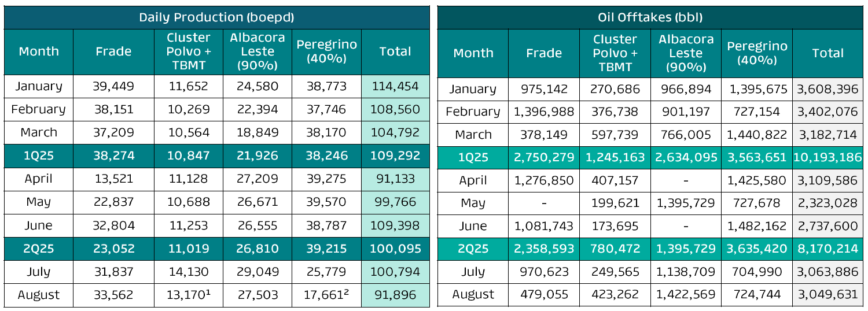Select April Frade production cell 13,521
The image size is (868, 311).
(113, 179)
